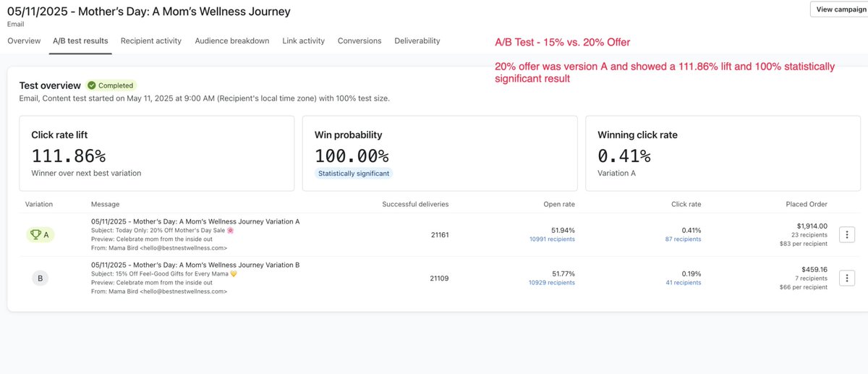The width and height of the screenshot is (868, 374).
Task: Go to the Link activity tab
Action: (x=304, y=41)
